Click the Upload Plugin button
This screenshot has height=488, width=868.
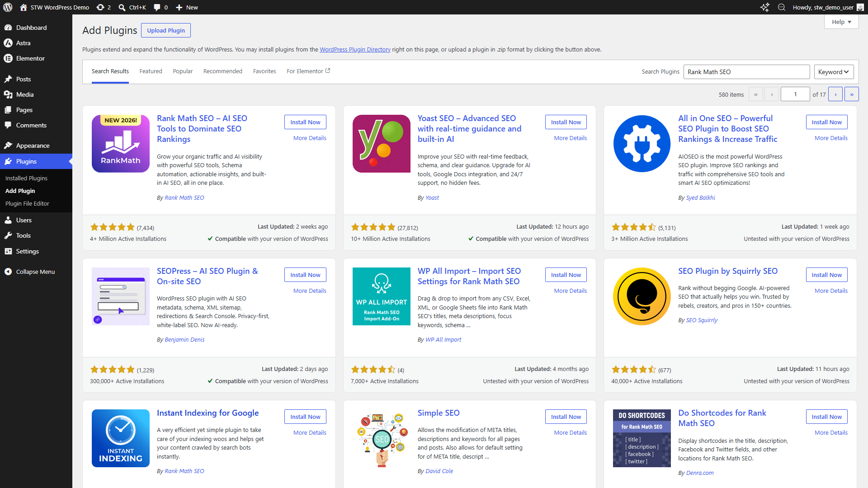coord(166,30)
